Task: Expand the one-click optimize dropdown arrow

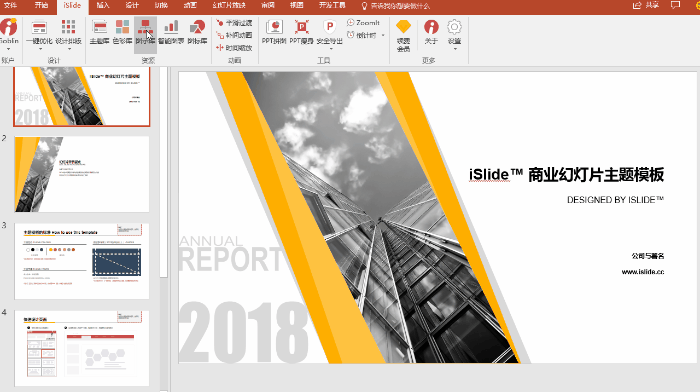Action: pyautogui.click(x=40, y=49)
